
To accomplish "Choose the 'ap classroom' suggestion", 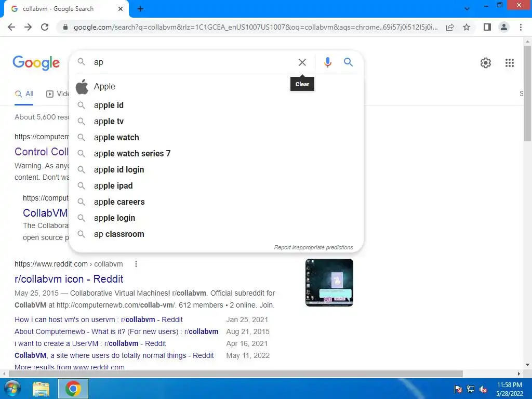I will coord(216,234).
